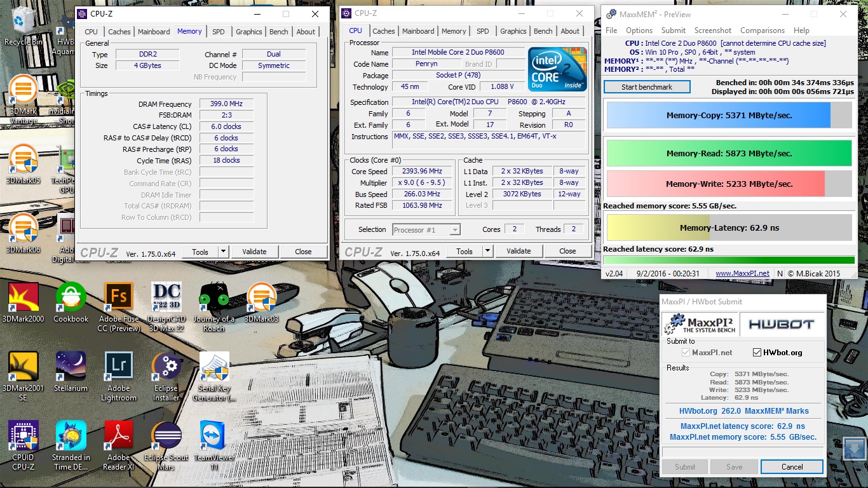Viewport: 868px width, 488px height.
Task: Launch Adobe Reader XI desktop icon
Action: pyautogui.click(x=119, y=445)
